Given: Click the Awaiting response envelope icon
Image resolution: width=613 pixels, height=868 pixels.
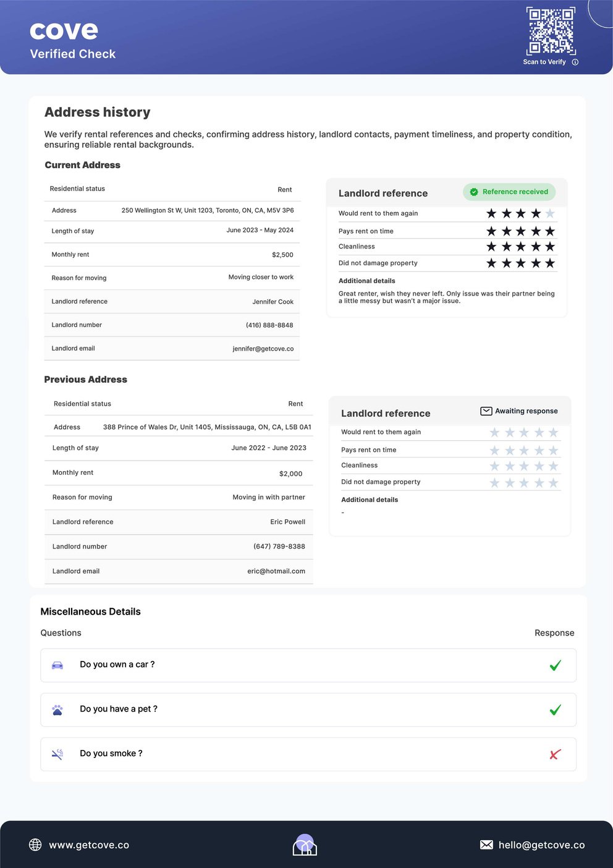Looking at the screenshot, I should (x=486, y=411).
